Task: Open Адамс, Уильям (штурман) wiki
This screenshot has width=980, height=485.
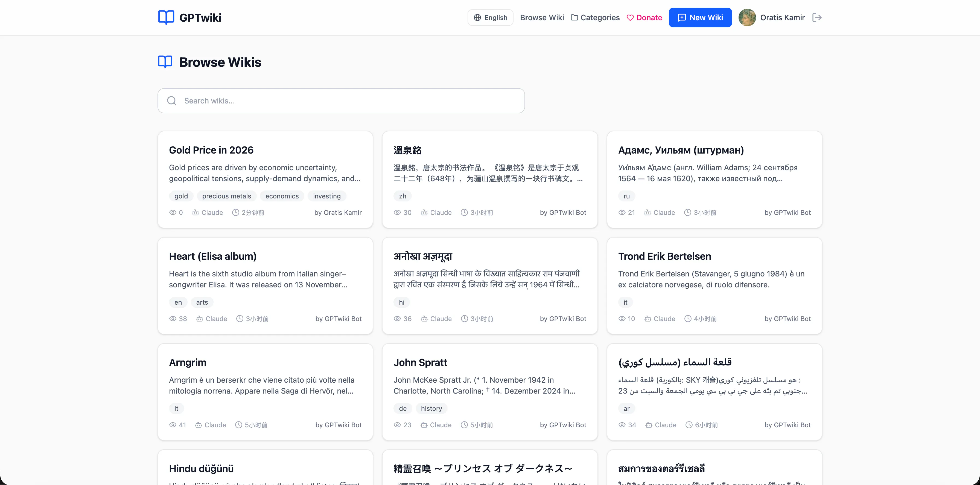Action: click(681, 150)
